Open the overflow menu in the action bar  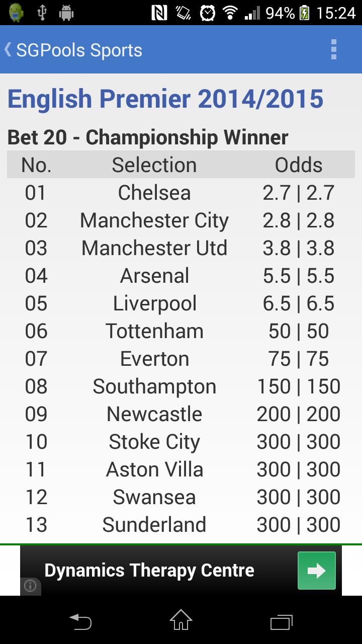[334, 49]
